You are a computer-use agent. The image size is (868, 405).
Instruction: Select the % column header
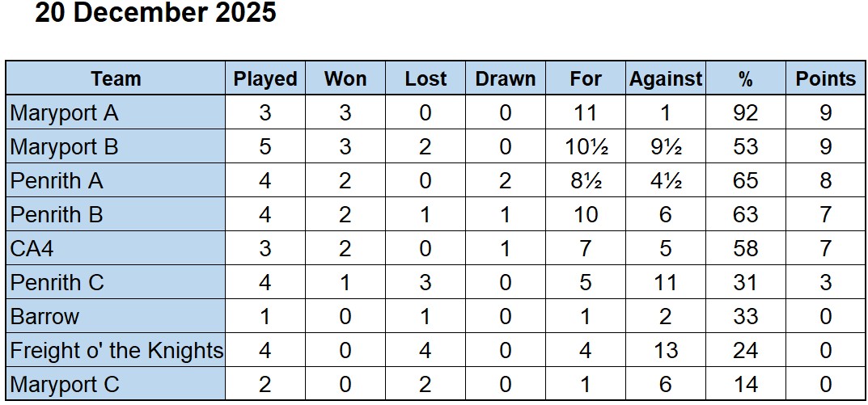click(x=745, y=78)
